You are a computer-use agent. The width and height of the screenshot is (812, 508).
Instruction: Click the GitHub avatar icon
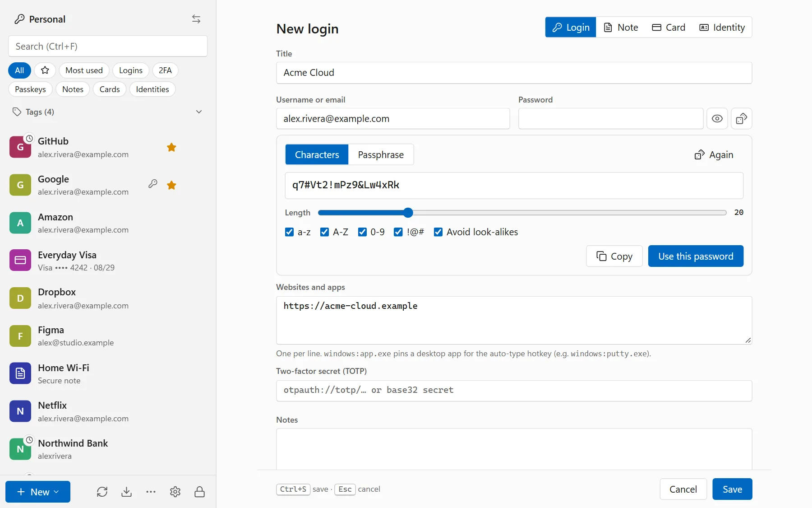(x=20, y=147)
